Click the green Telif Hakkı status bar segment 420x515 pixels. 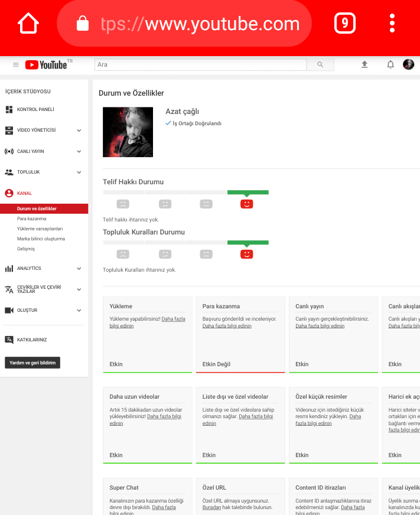248,192
